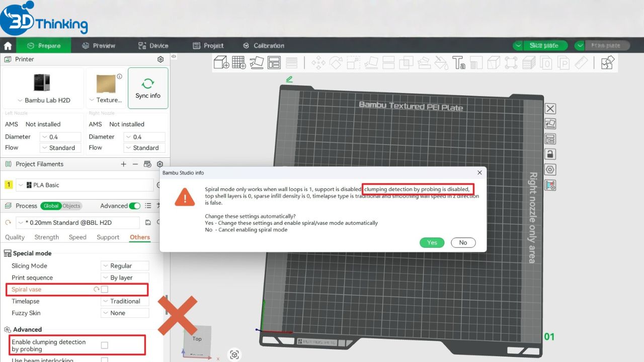This screenshot has height=362, width=644.
Task: Click the Arrange all objects icon
Action: tap(274, 63)
